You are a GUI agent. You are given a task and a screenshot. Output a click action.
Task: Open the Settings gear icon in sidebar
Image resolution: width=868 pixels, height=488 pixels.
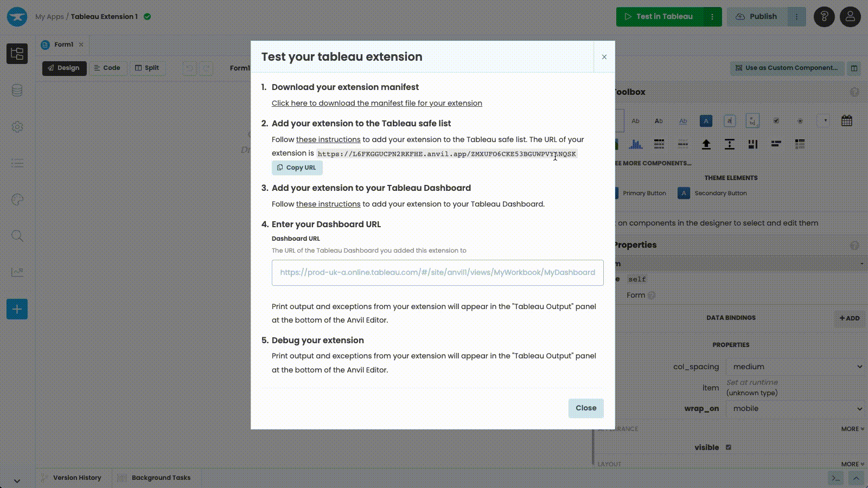[x=17, y=127]
